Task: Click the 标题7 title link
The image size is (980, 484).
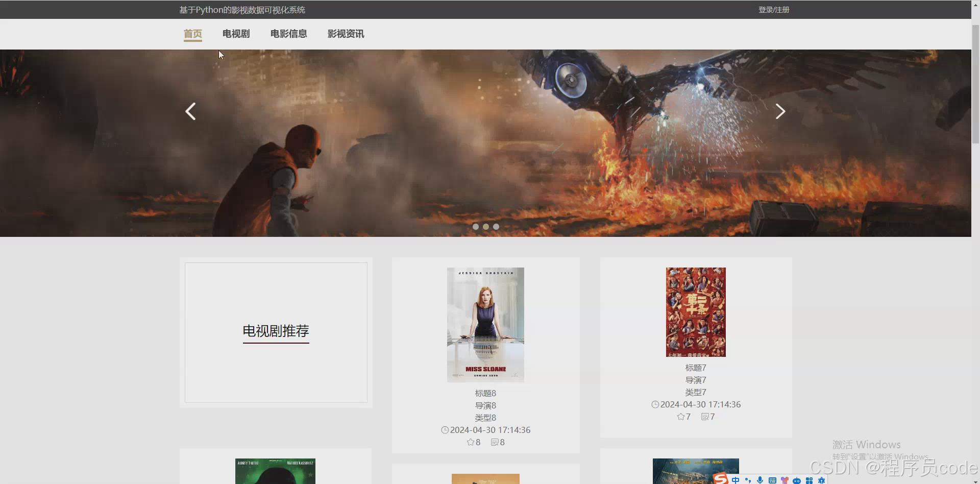Action: (x=696, y=368)
